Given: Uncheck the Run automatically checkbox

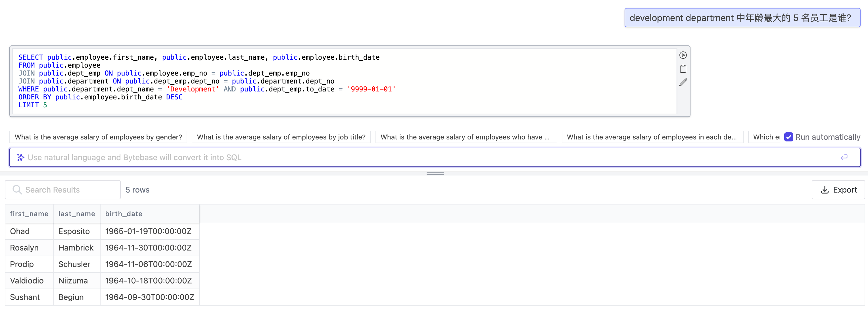Looking at the screenshot, I should pyautogui.click(x=788, y=137).
